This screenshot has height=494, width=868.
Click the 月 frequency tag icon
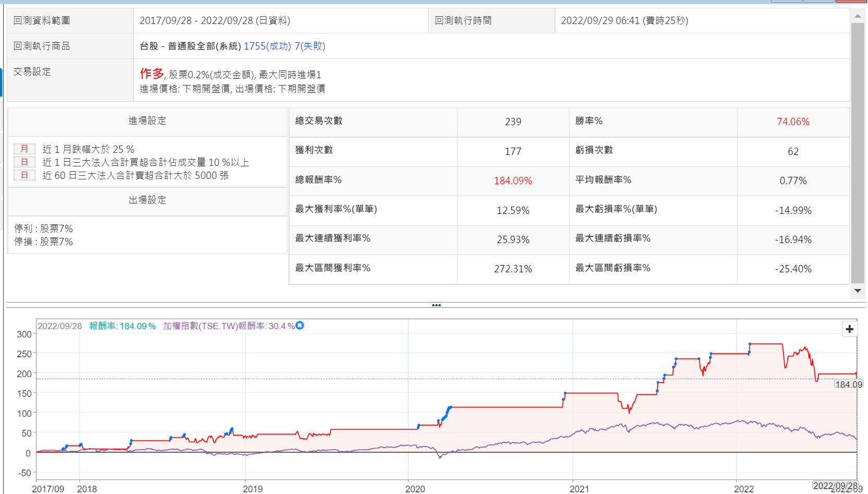click(24, 149)
